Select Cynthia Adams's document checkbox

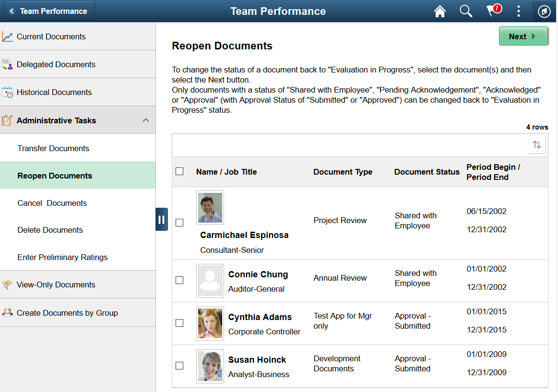pyautogui.click(x=180, y=323)
